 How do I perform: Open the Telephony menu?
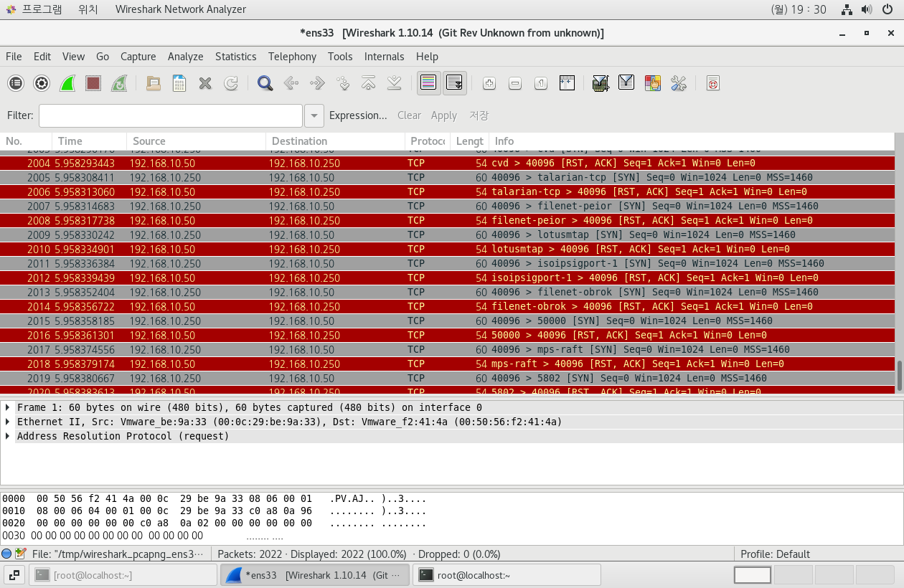pos(292,57)
